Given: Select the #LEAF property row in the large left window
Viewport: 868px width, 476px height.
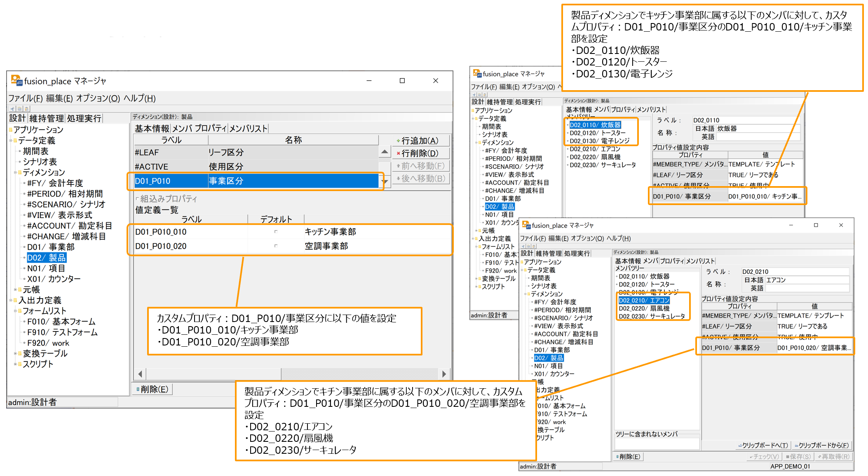Looking at the screenshot, I should 256,152.
